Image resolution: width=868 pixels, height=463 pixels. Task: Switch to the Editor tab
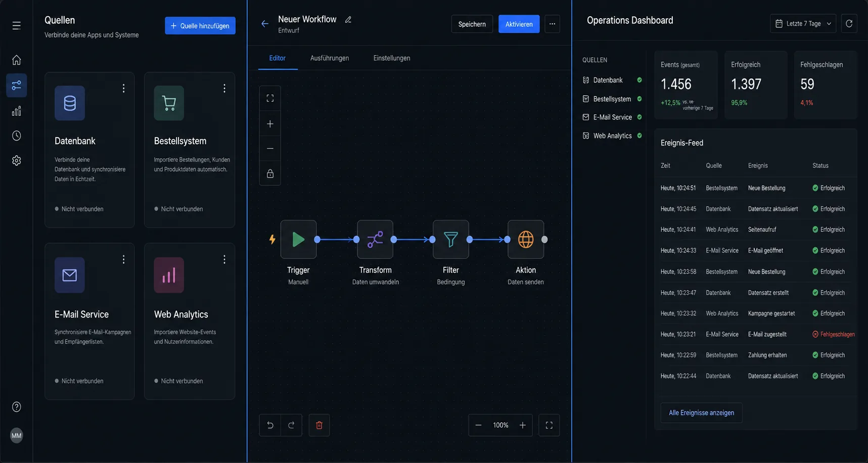point(278,58)
